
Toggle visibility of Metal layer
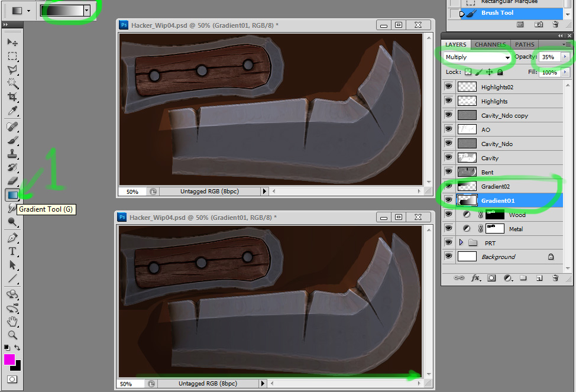(x=448, y=228)
